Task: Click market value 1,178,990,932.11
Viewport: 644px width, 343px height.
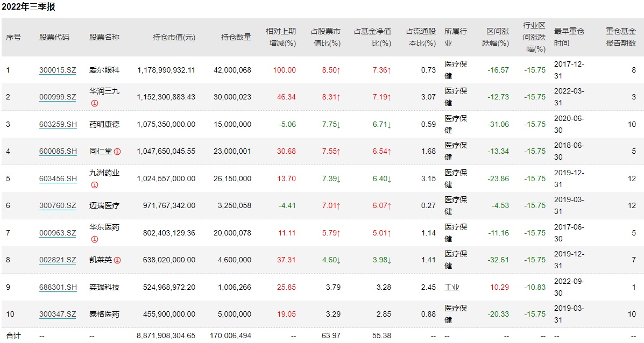Action: 166,70
